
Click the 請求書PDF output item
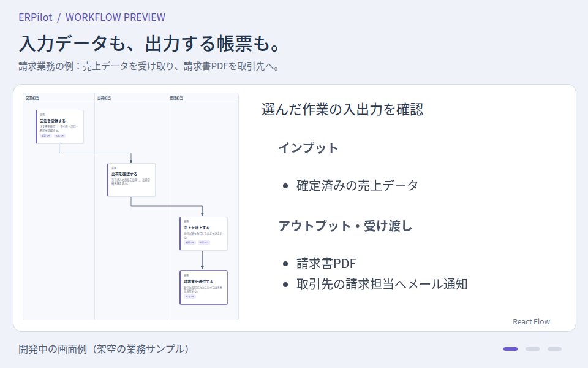tap(326, 263)
